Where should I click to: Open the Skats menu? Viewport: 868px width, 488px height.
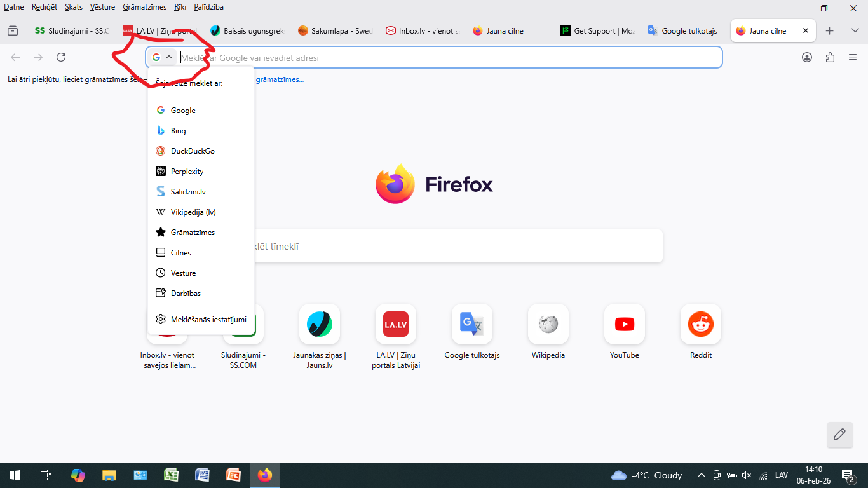[74, 7]
